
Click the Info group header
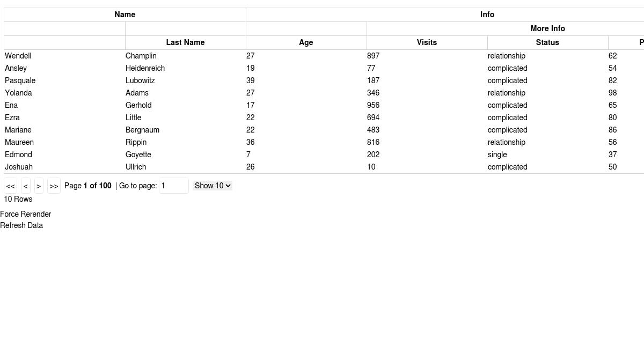point(487,14)
